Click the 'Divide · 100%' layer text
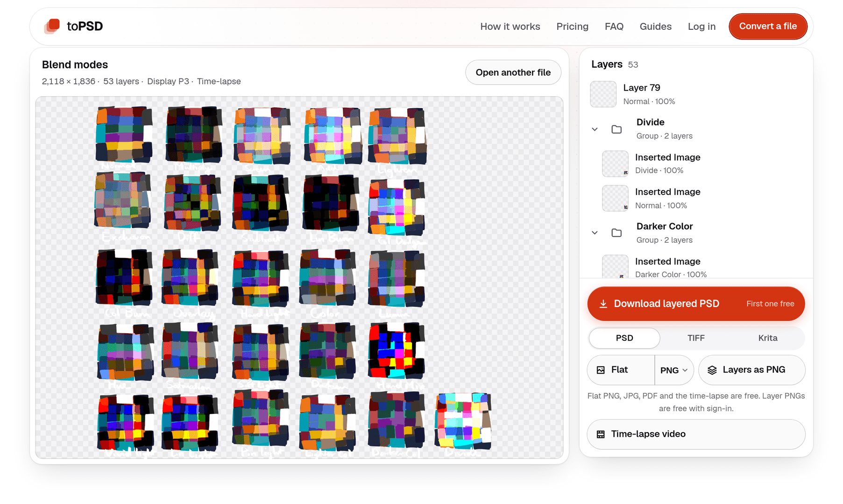 [x=659, y=170]
